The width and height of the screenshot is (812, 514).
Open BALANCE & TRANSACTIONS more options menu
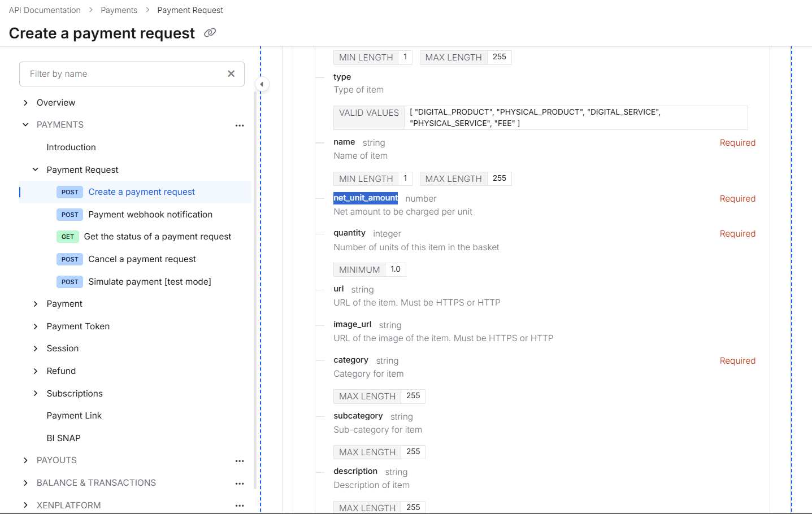[x=240, y=483]
